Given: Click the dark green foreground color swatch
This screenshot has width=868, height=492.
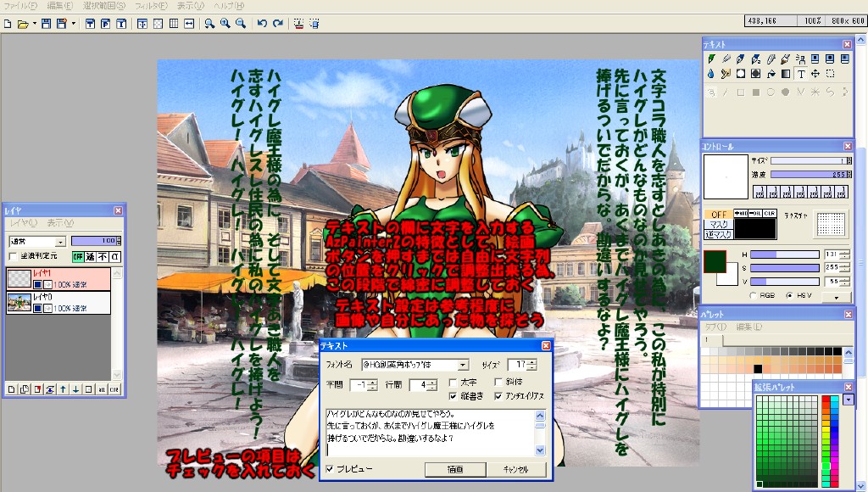Looking at the screenshot, I should [x=714, y=261].
